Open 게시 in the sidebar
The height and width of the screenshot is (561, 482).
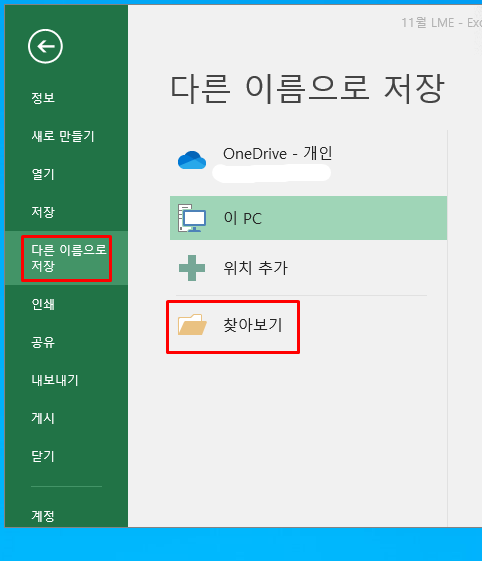click(43, 418)
